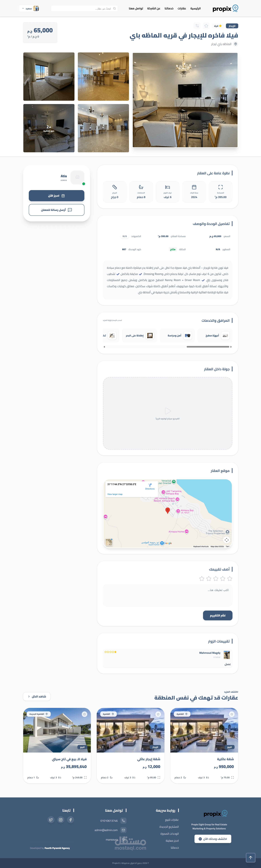Screen dimensions: 261x868
Task: Open احجز معاينة footer link
Action: coord(172,841)
